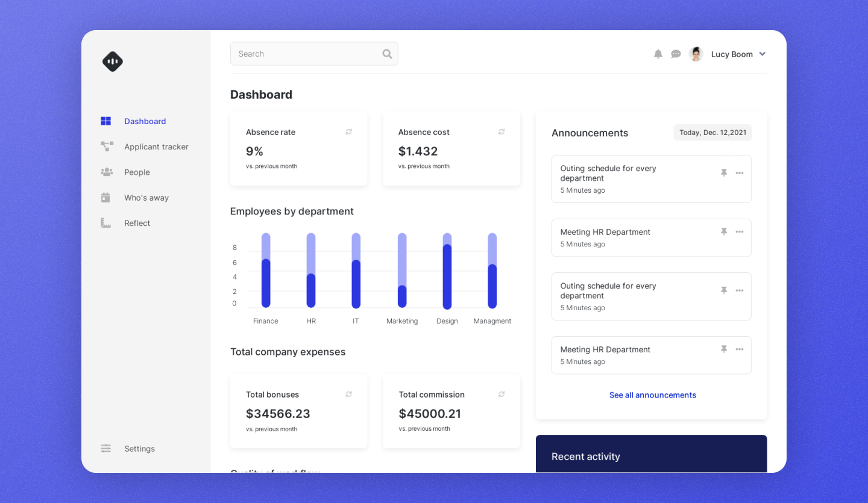Click the People icon in sidebar
This screenshot has height=503, width=868.
106,172
